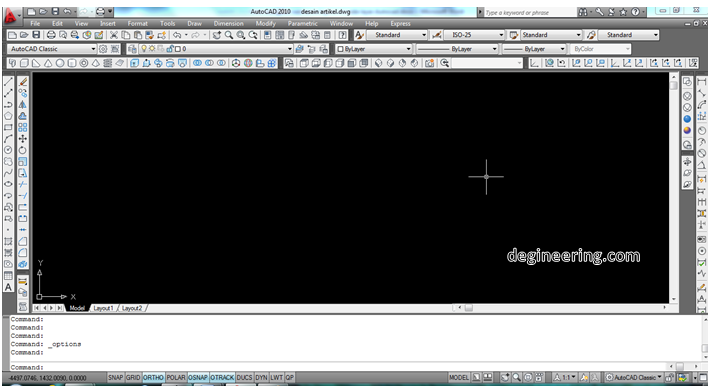Image resolution: width=711 pixels, height=390 pixels.
Task: Toggle OTRACK in status bar
Action: [222, 377]
